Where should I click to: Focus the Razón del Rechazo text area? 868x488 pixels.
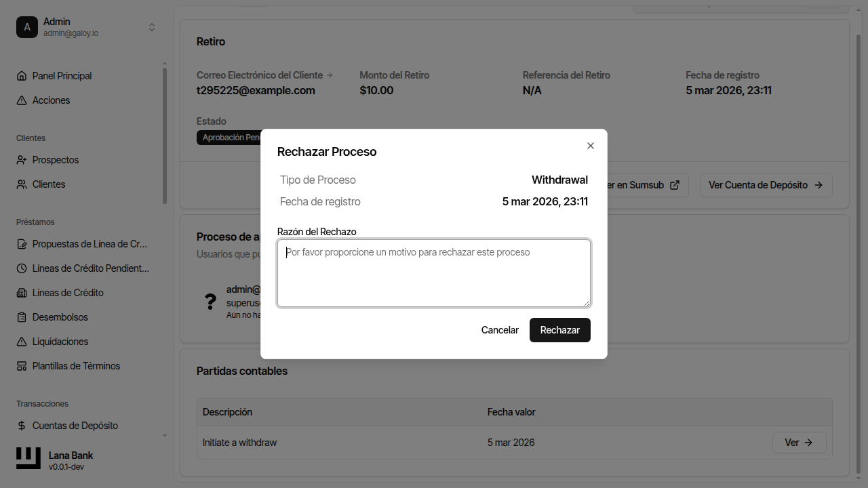tap(434, 273)
